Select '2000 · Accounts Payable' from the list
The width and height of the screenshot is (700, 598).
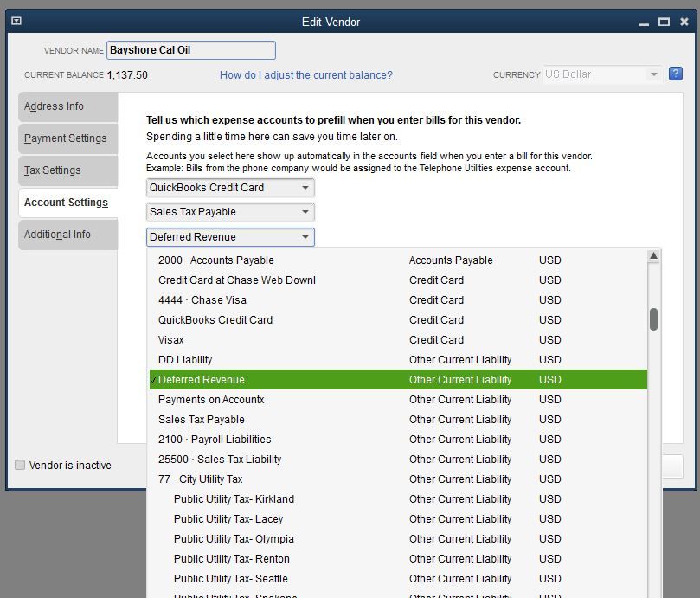pos(398,260)
